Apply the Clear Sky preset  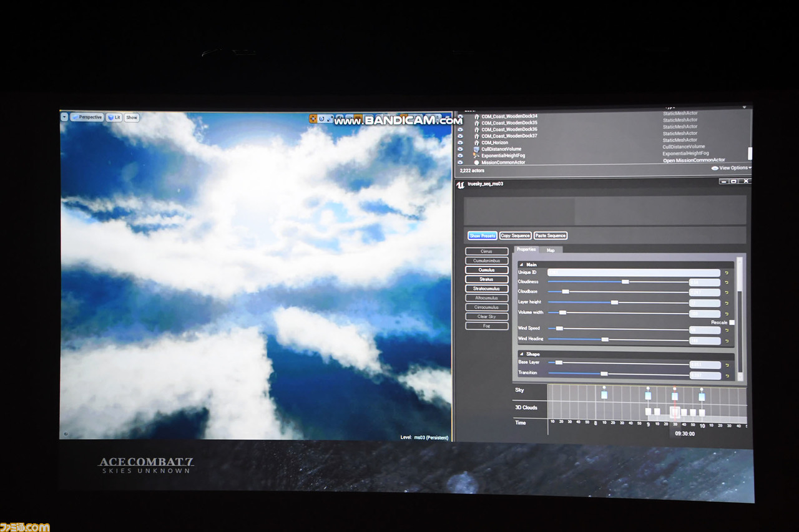click(487, 317)
